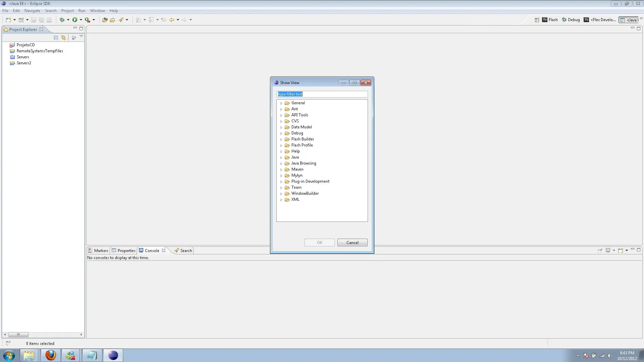Click the Debug bug toolbar icon
Screen dimensions: 644x362
(x=62, y=20)
